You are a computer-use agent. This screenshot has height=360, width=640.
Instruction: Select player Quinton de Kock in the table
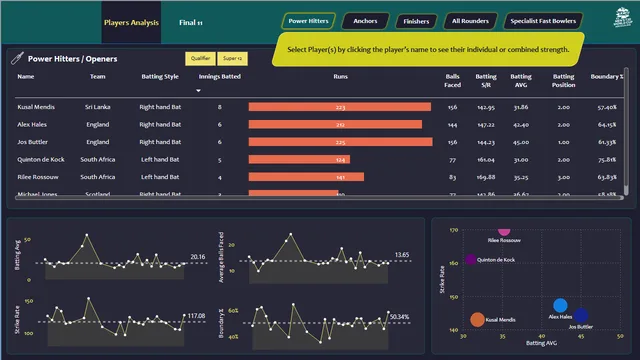pyautogui.click(x=41, y=160)
